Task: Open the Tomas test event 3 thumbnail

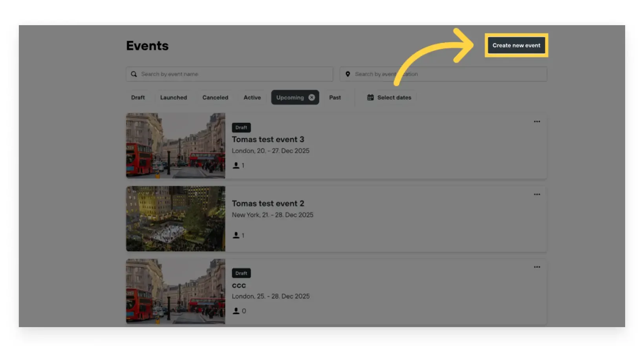Action: [176, 146]
